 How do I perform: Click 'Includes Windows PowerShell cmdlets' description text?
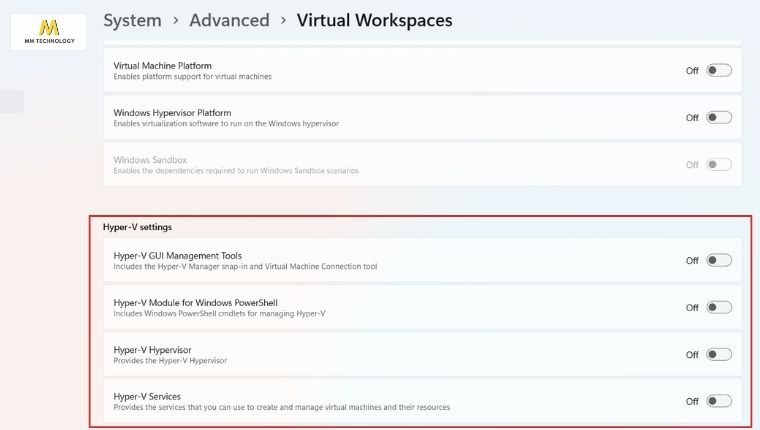click(x=219, y=314)
